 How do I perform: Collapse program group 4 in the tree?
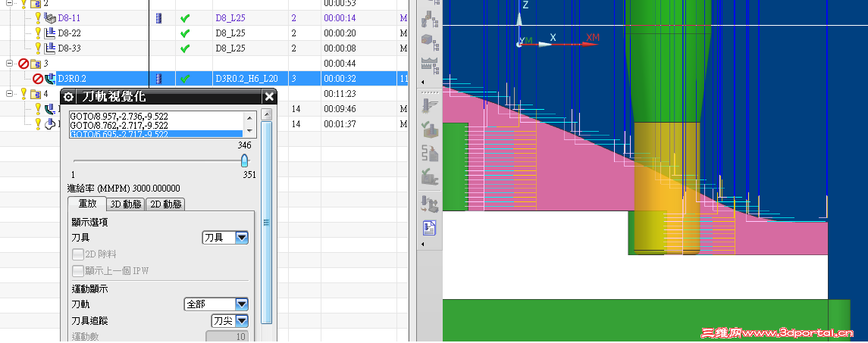pyautogui.click(x=9, y=93)
